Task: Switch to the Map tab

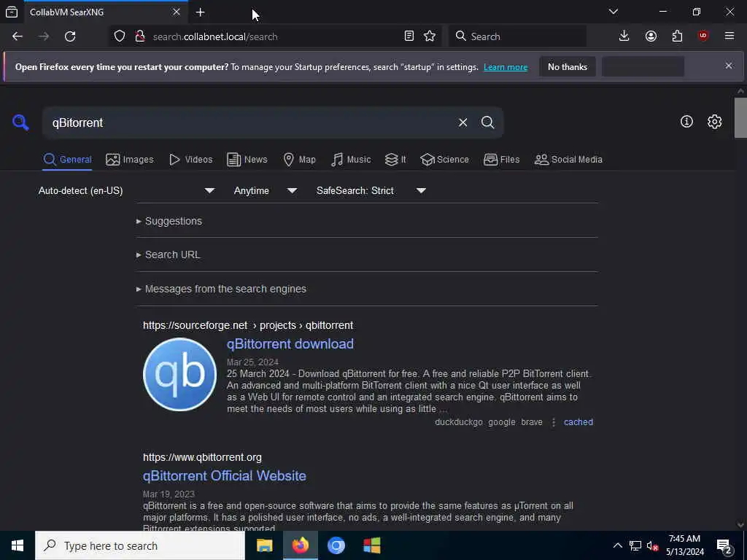Action: (299, 160)
